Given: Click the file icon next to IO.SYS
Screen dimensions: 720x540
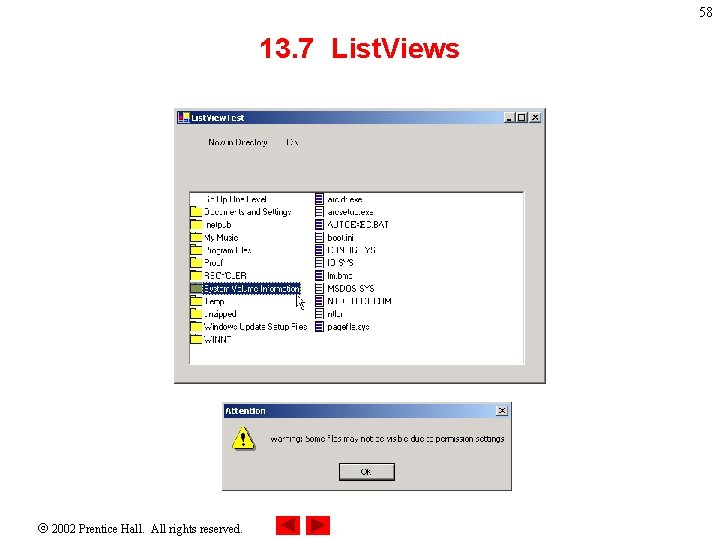Looking at the screenshot, I should coord(319,263).
